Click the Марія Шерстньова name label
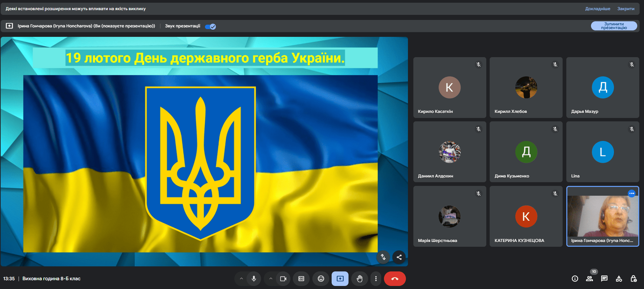 (438, 241)
